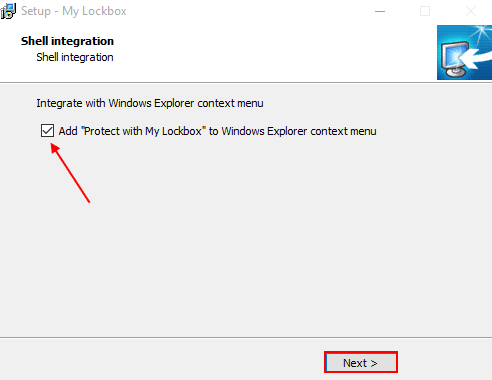Toggle via the Add "Protect with My Lockbox" label

pyautogui.click(x=218, y=131)
